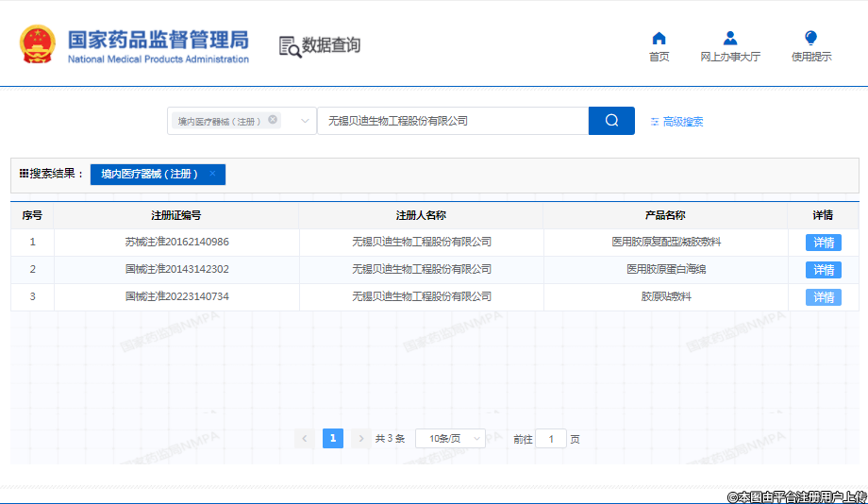The height and width of the screenshot is (504, 868).
Task: Click the blue magnifier search button
Action: [x=611, y=121]
